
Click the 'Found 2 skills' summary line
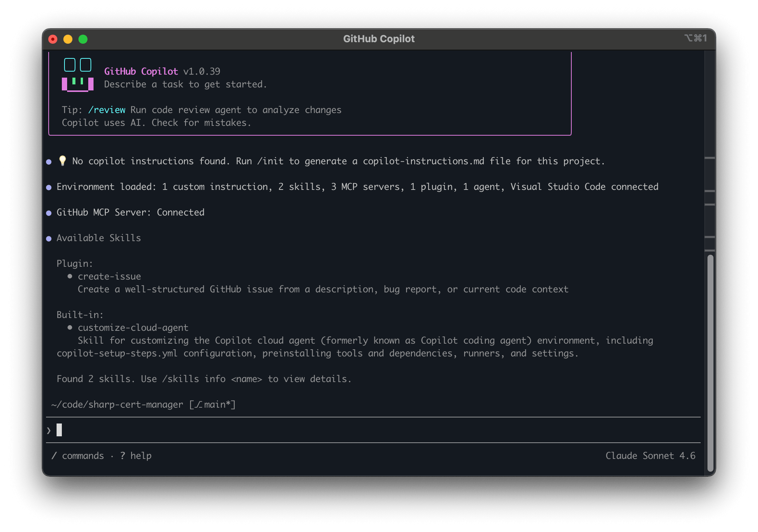204,379
